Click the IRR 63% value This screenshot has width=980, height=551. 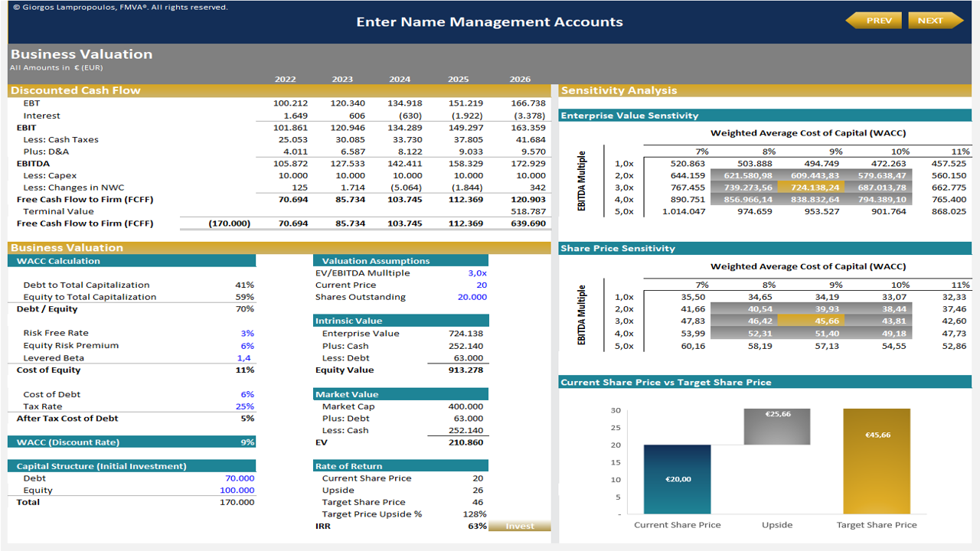pos(477,527)
